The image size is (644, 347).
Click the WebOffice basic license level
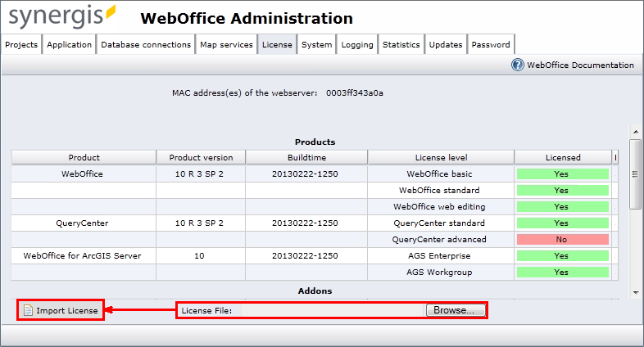pyautogui.click(x=439, y=174)
